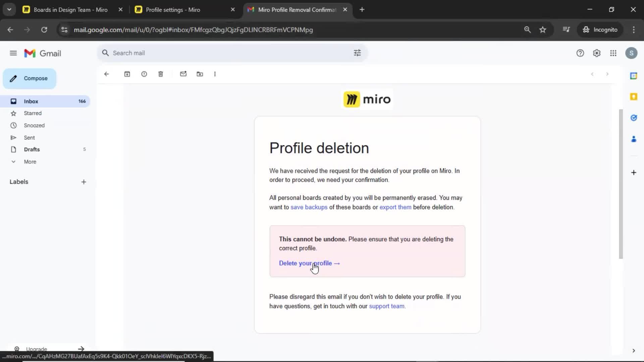
Task: Open support team link
Action: 387,306
